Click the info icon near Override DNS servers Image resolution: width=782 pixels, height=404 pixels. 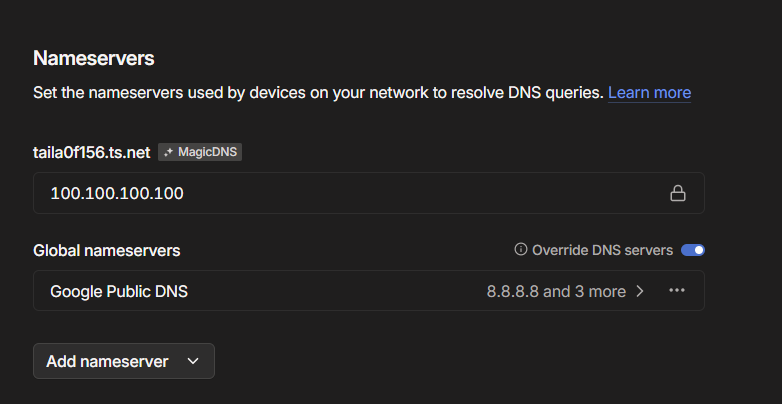(520, 250)
